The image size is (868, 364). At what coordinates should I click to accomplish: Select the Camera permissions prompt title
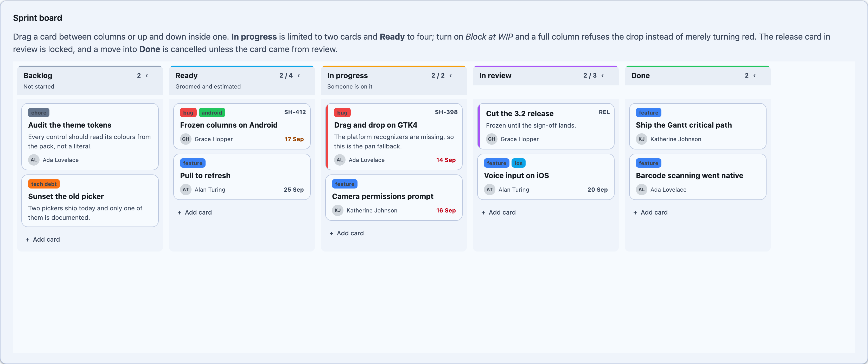383,197
